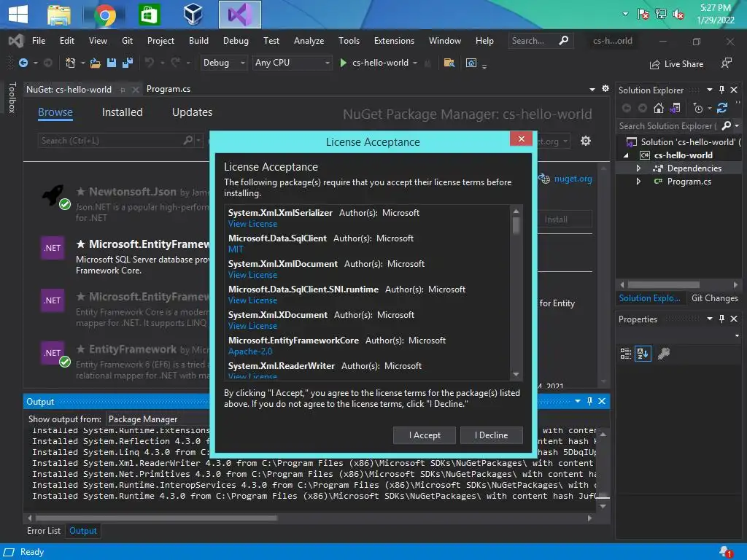
Task: Click Property Pages wrench icon
Action: click(664, 354)
